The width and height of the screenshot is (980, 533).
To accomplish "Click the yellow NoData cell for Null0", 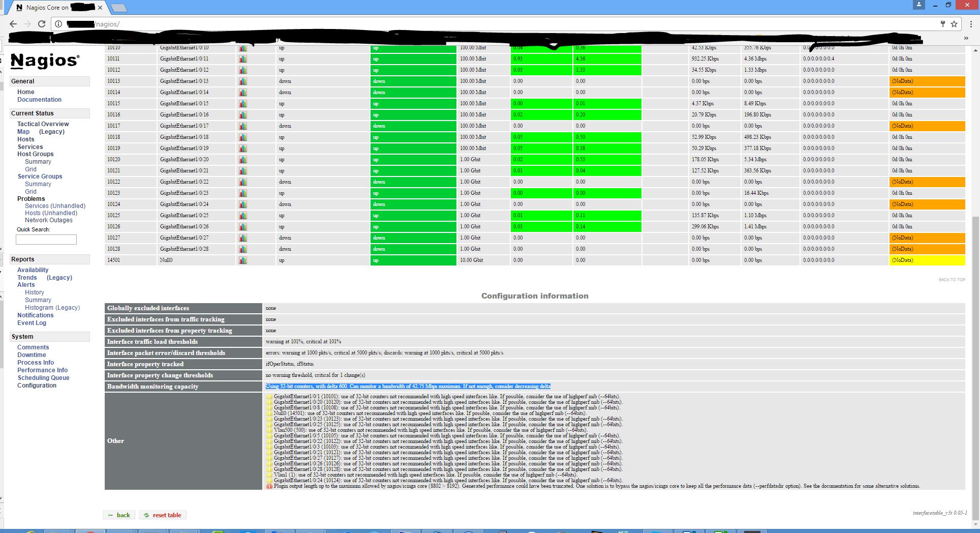I will click(x=927, y=260).
